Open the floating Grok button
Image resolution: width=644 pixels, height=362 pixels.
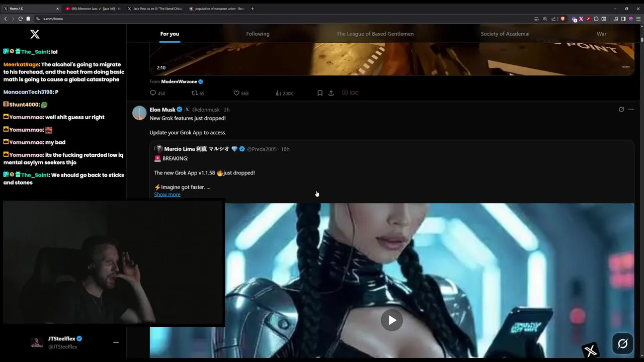[622, 343]
